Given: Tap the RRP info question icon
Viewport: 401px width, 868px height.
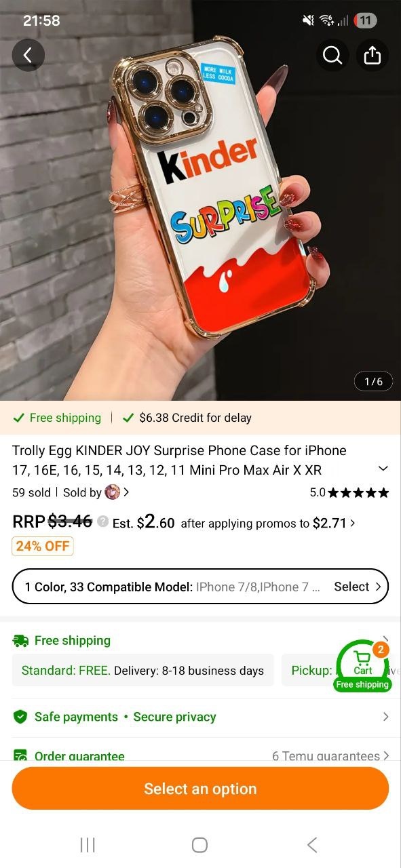Looking at the screenshot, I should pos(102,521).
